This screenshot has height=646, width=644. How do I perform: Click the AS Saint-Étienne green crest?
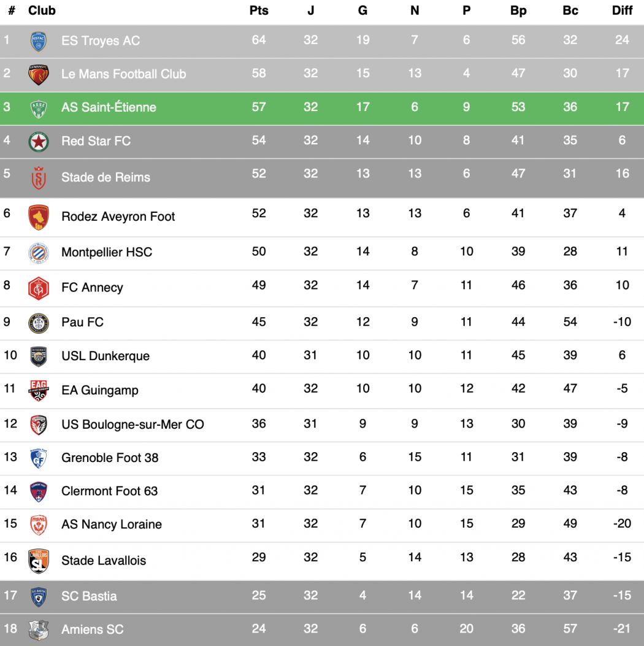39,108
